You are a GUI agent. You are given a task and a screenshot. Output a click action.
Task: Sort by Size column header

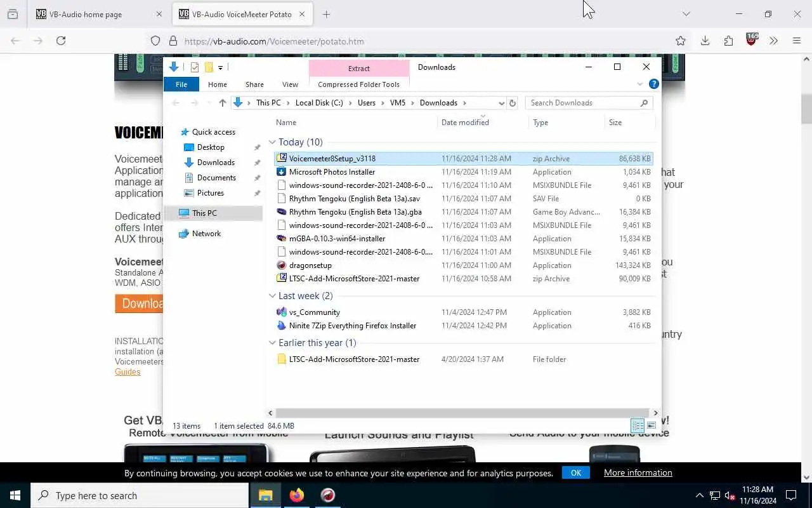[x=630, y=122]
